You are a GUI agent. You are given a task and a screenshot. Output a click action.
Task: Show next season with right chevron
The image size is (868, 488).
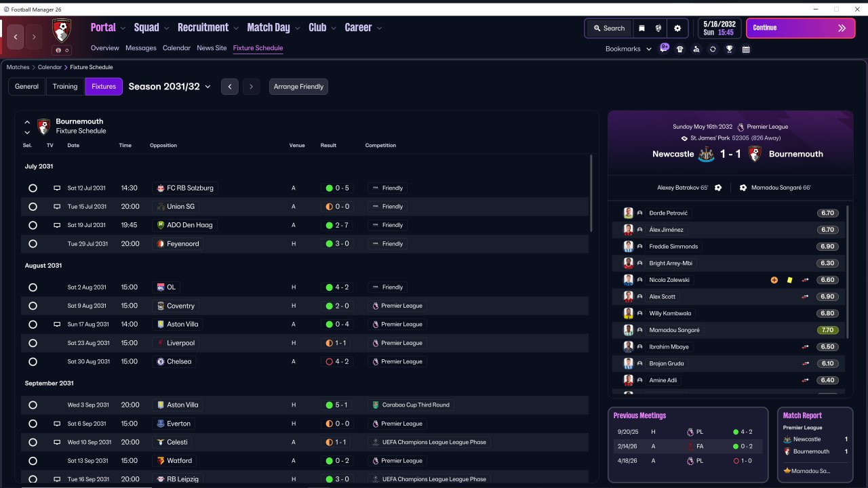252,87
